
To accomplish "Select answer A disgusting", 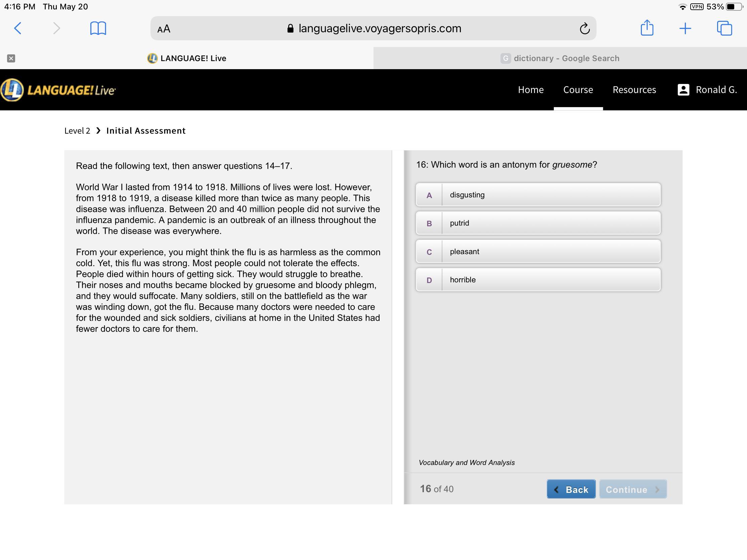I will click(x=538, y=195).
